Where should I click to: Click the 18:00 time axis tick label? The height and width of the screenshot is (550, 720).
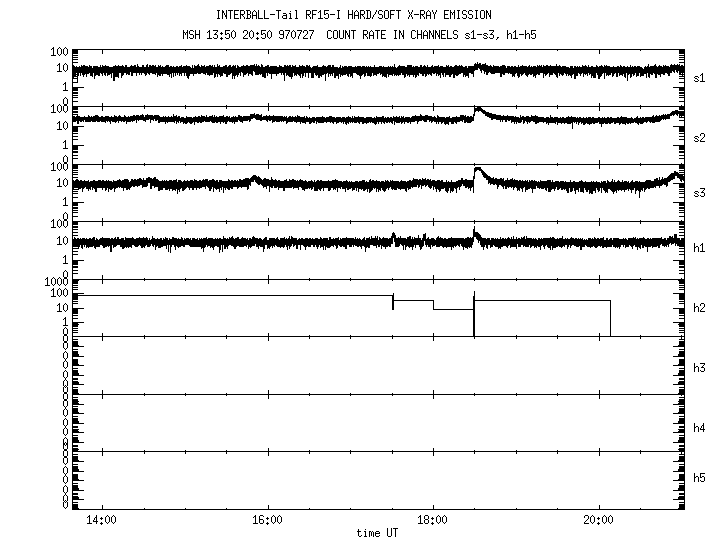click(x=432, y=520)
